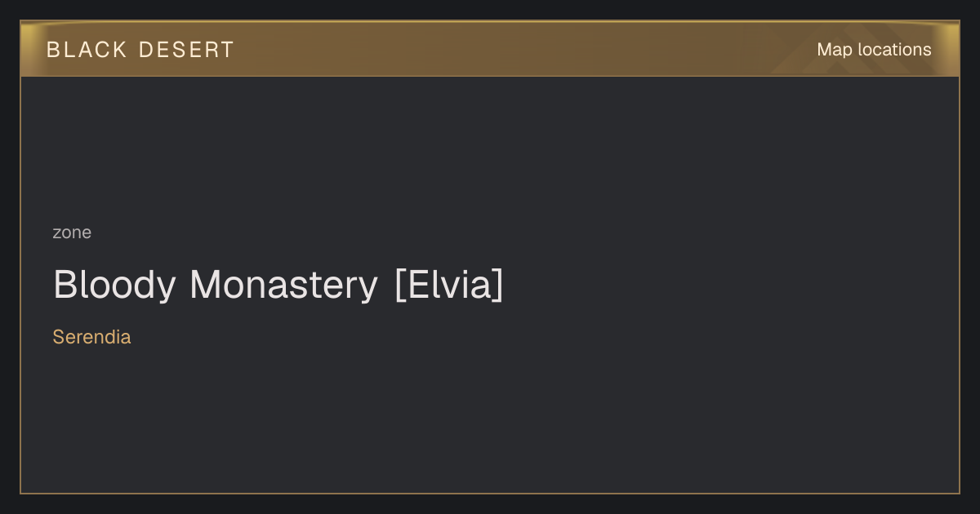Click the empty right side of the card
This screenshot has width=980, height=514.
735,286
